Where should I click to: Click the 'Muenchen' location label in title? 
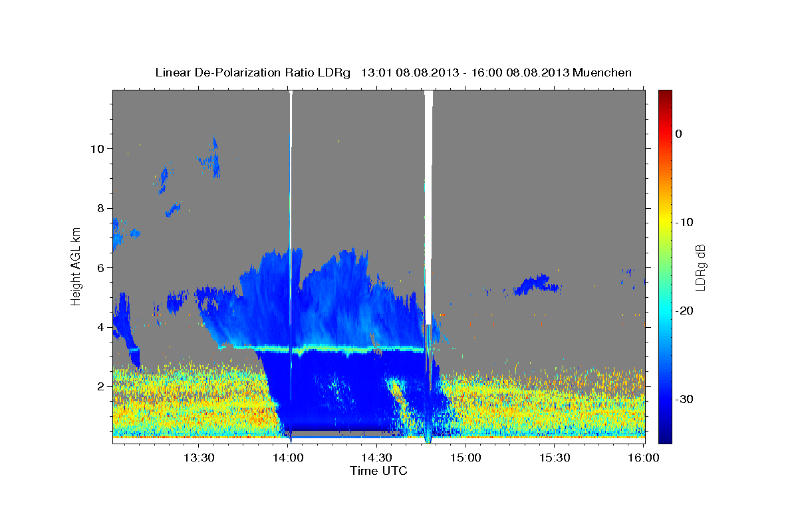point(603,72)
